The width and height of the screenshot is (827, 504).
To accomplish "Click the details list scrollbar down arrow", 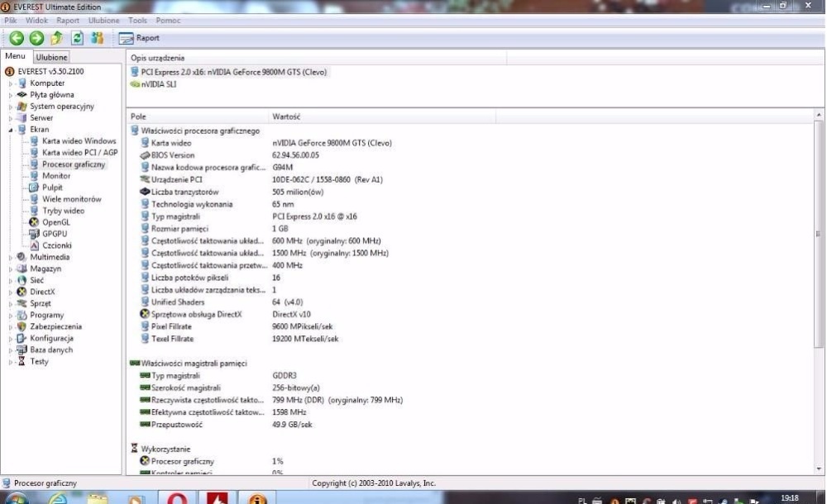I will tap(819, 468).
